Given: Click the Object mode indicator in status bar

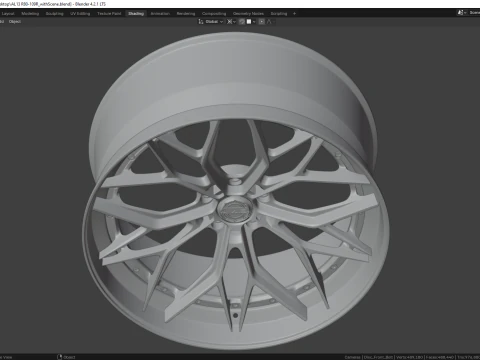Looking at the screenshot, I should pos(66,357).
